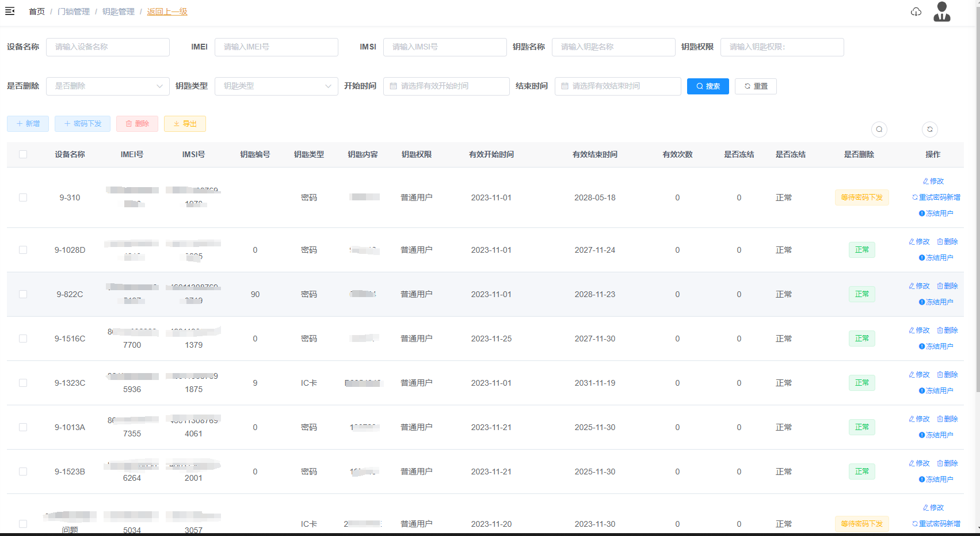
Task: Check the row 9-822C checkbox
Action: [23, 294]
